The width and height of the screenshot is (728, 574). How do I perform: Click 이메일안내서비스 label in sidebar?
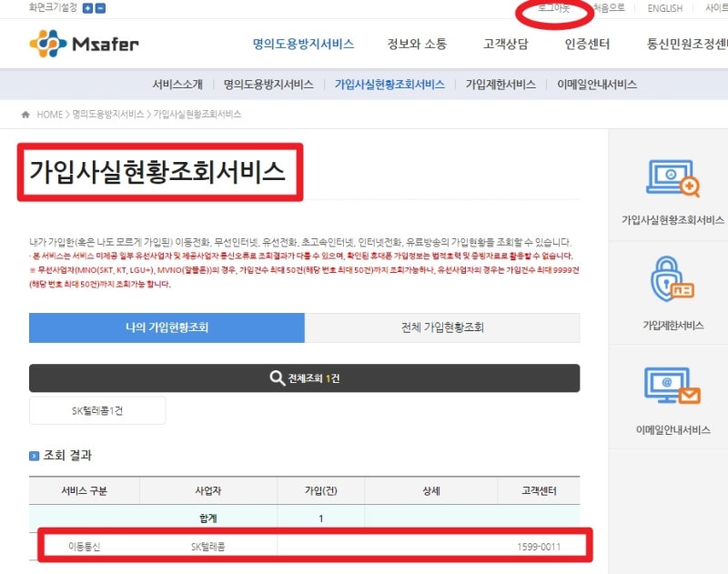tap(672, 430)
